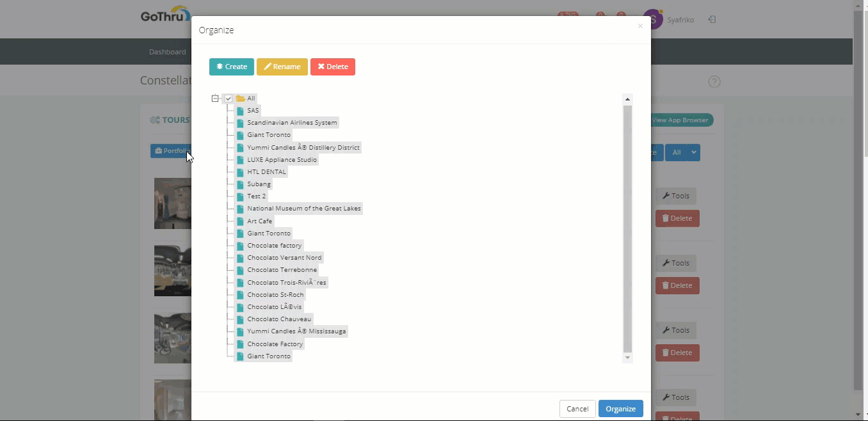Click the tree scrollbar down arrow

627,358
